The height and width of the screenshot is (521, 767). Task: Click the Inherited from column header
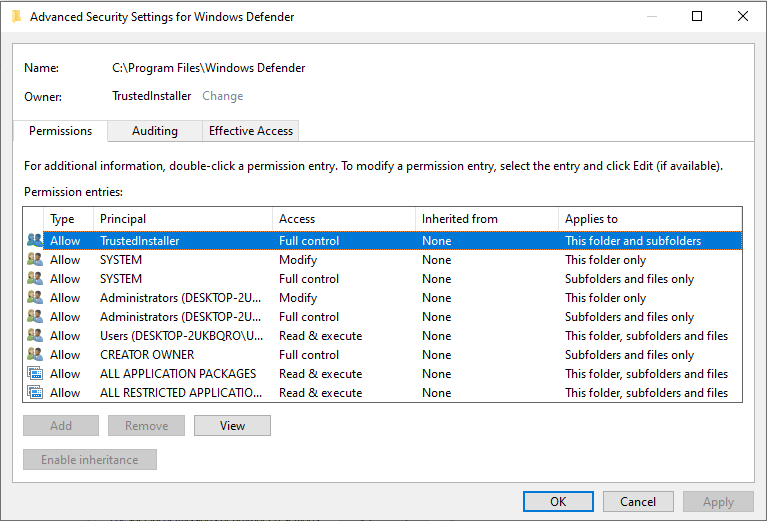(x=487, y=219)
